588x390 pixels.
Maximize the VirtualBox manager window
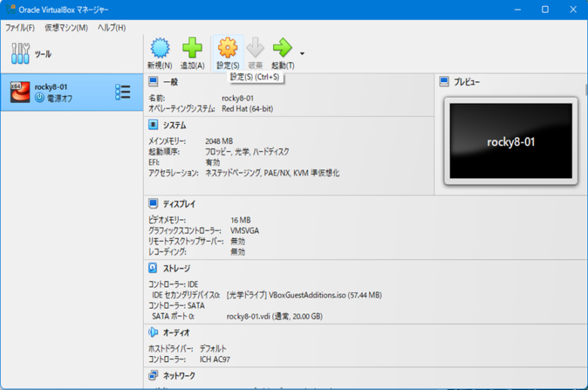click(x=545, y=9)
